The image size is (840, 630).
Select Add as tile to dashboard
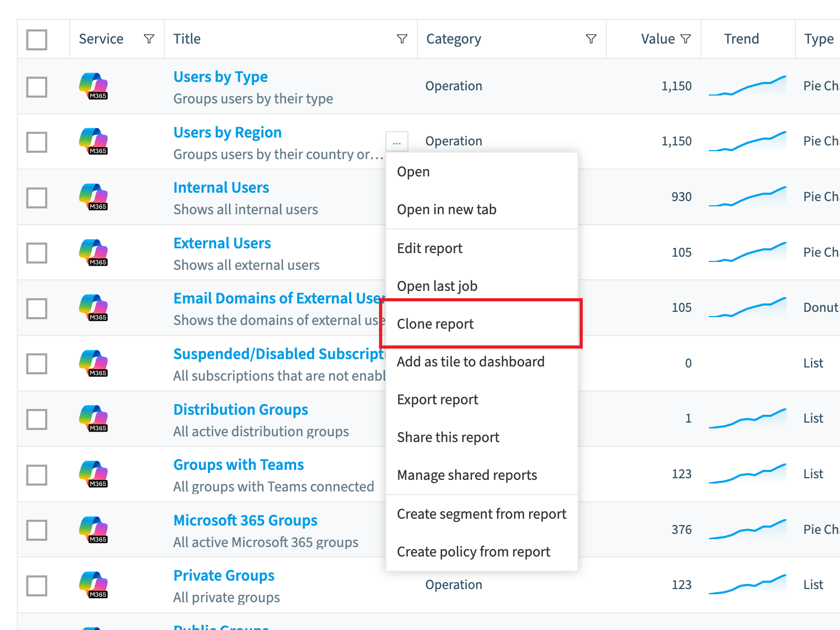click(482, 362)
